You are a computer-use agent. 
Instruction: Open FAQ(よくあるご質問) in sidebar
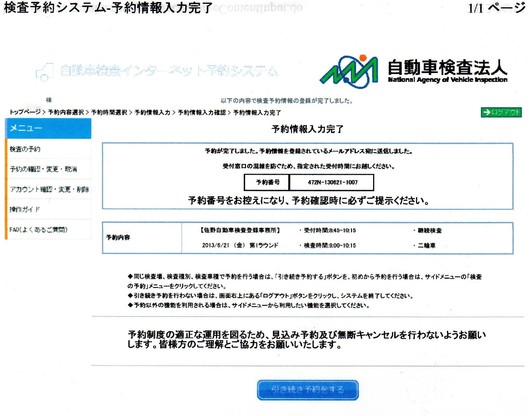(x=48, y=230)
